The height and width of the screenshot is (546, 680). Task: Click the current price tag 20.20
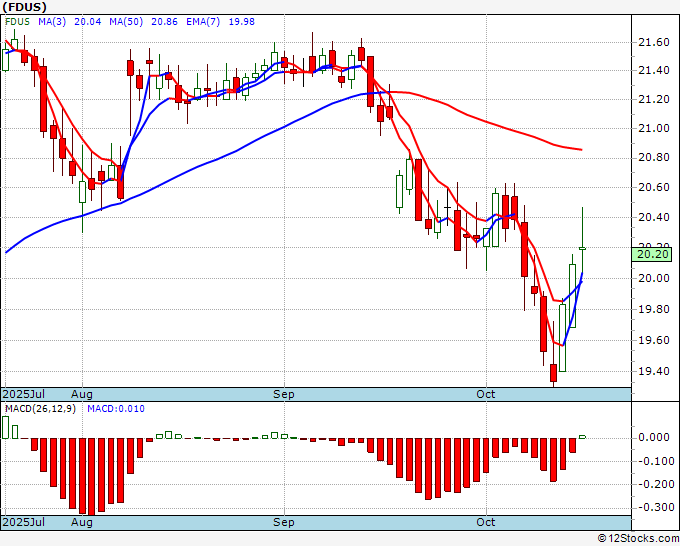point(652,255)
